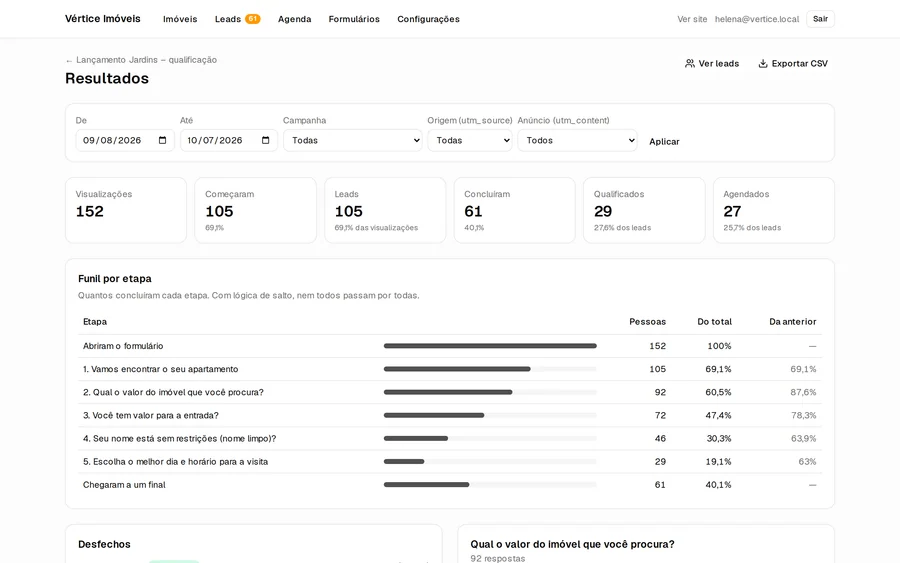The image size is (900, 563).
Task: Click progress bar for Chegaram a um final
Action: pyautogui.click(x=490, y=485)
